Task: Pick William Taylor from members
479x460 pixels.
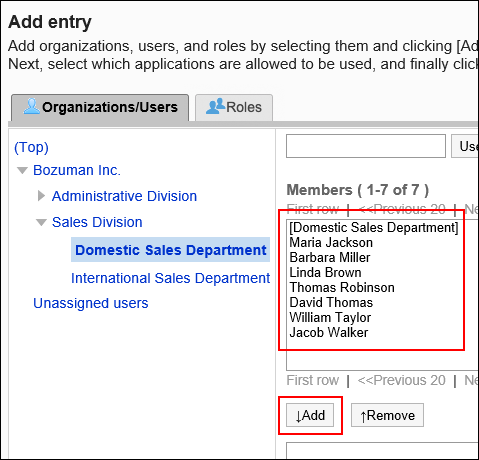Action: tap(330, 318)
